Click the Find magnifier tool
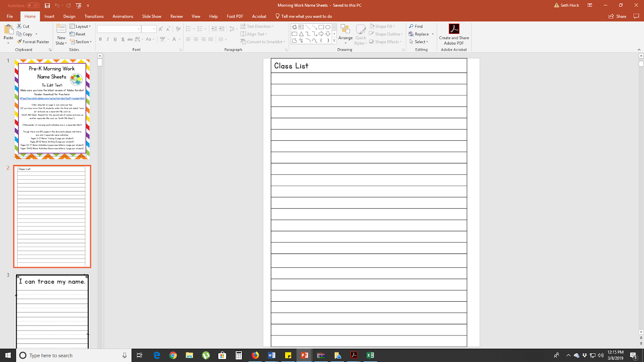This screenshot has width=644, height=362. [x=416, y=26]
